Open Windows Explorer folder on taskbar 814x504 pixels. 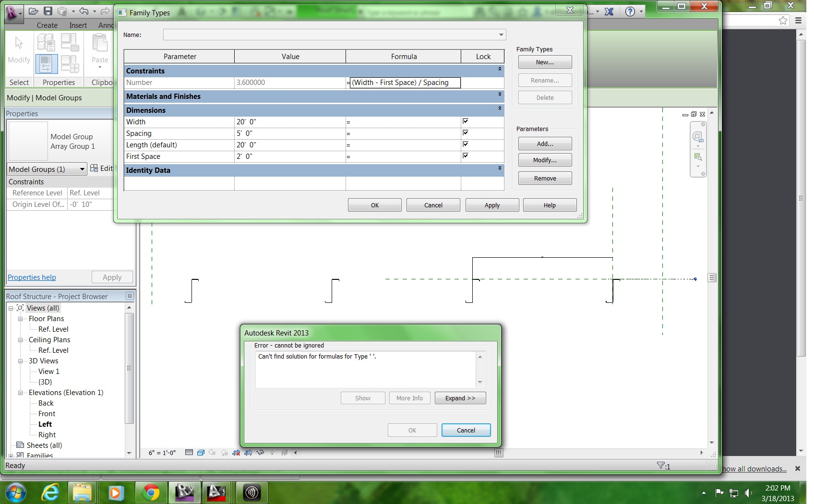tap(83, 492)
